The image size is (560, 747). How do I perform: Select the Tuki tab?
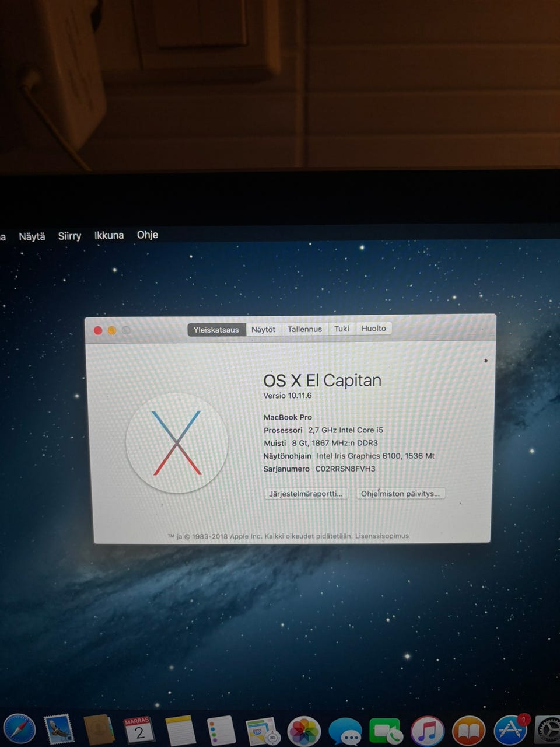342,329
